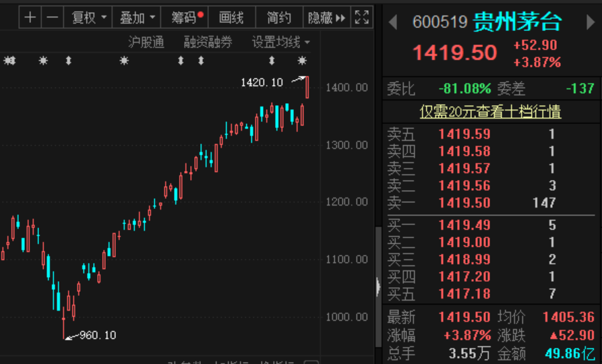The image size is (602, 364).
Task: Click the 委比 value -81.08%
Action: coord(464,89)
